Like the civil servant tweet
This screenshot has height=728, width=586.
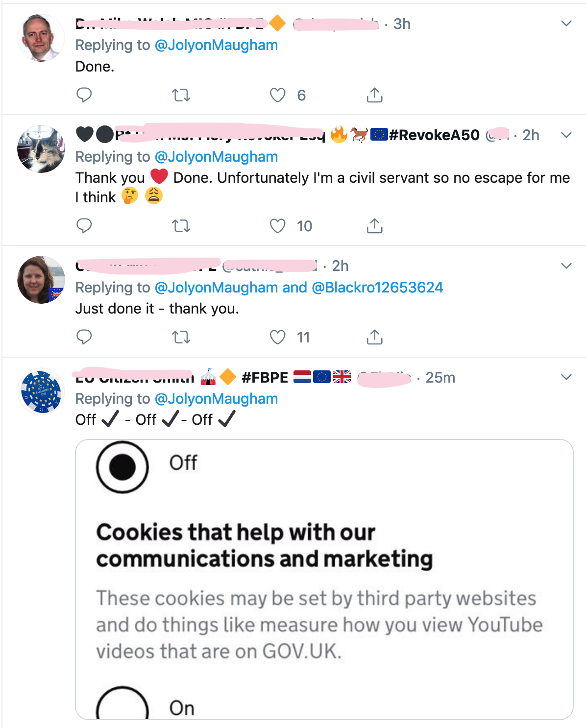click(x=278, y=226)
